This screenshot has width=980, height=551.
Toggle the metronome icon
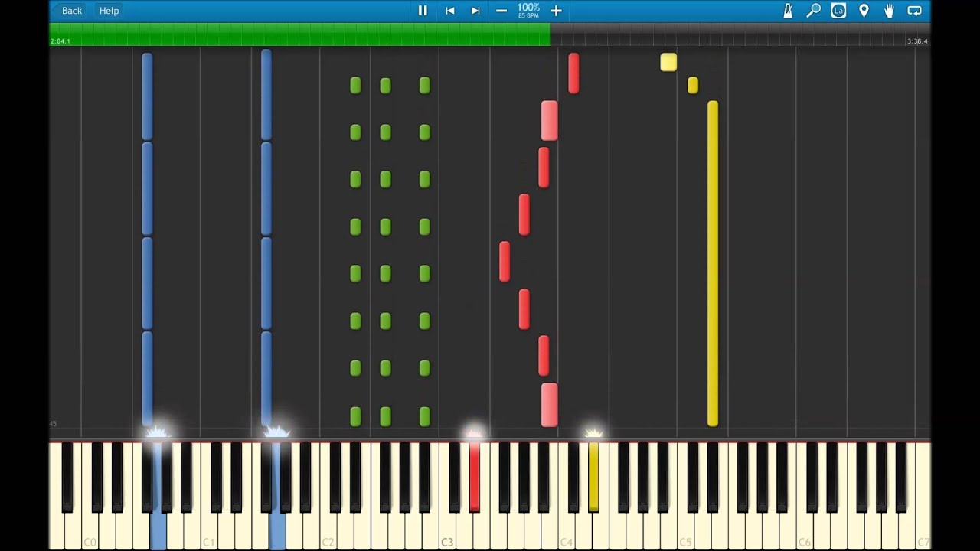click(x=788, y=11)
